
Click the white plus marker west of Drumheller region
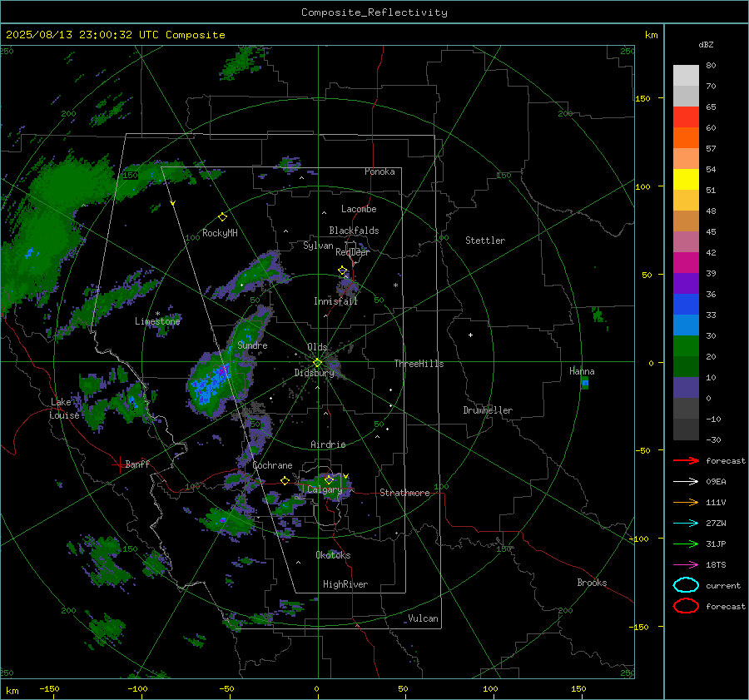point(470,335)
